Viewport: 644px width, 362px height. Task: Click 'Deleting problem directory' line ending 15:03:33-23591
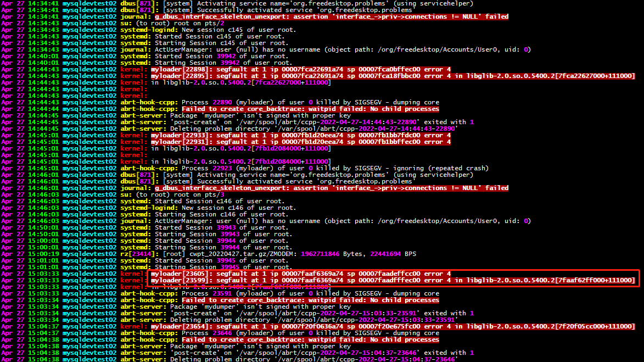point(314,320)
